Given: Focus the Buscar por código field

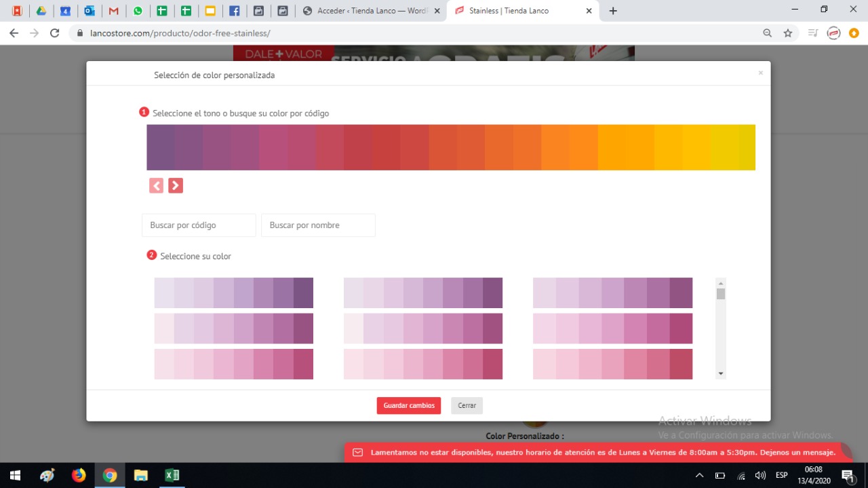Looking at the screenshot, I should 199,225.
